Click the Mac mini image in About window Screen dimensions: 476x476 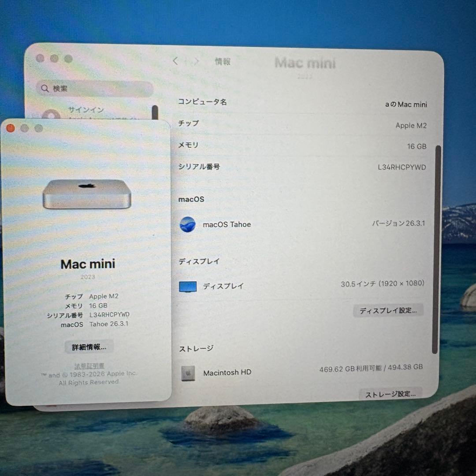point(87,194)
